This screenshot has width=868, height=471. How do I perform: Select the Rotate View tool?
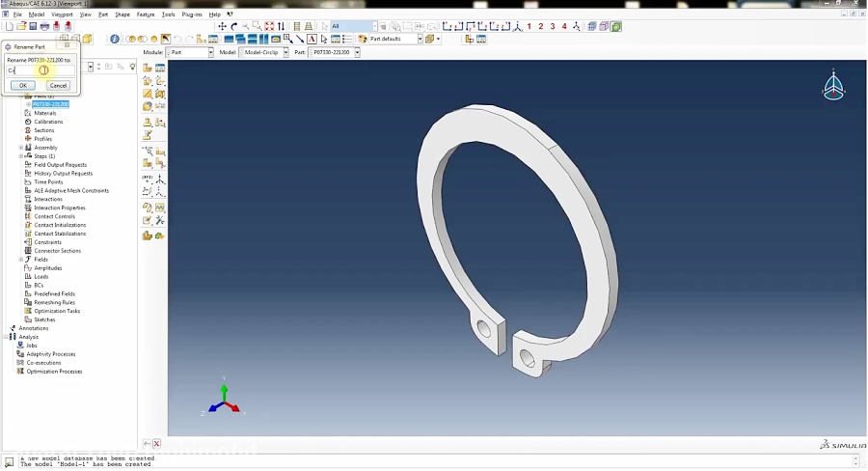coord(233,26)
